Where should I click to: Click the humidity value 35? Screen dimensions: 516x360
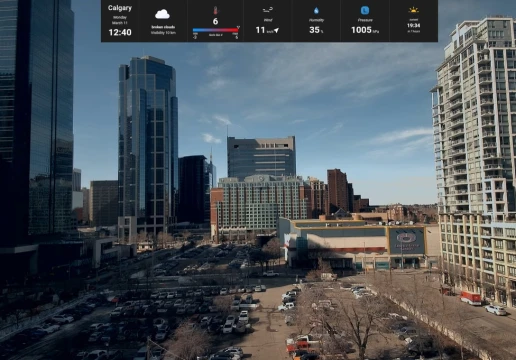point(314,30)
